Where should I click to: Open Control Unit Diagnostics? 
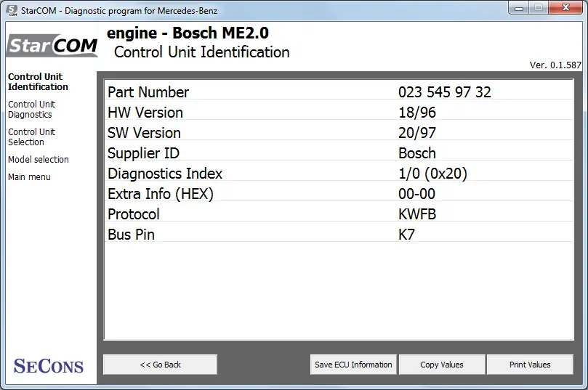[31, 110]
